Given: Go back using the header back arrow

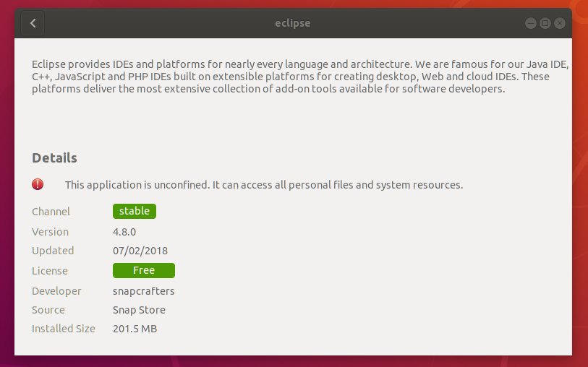Looking at the screenshot, I should pos(33,23).
